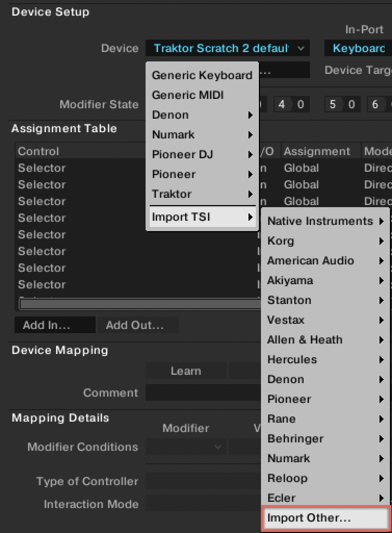Click the Control column header
Screen dimensions: 392x533
tap(80, 151)
